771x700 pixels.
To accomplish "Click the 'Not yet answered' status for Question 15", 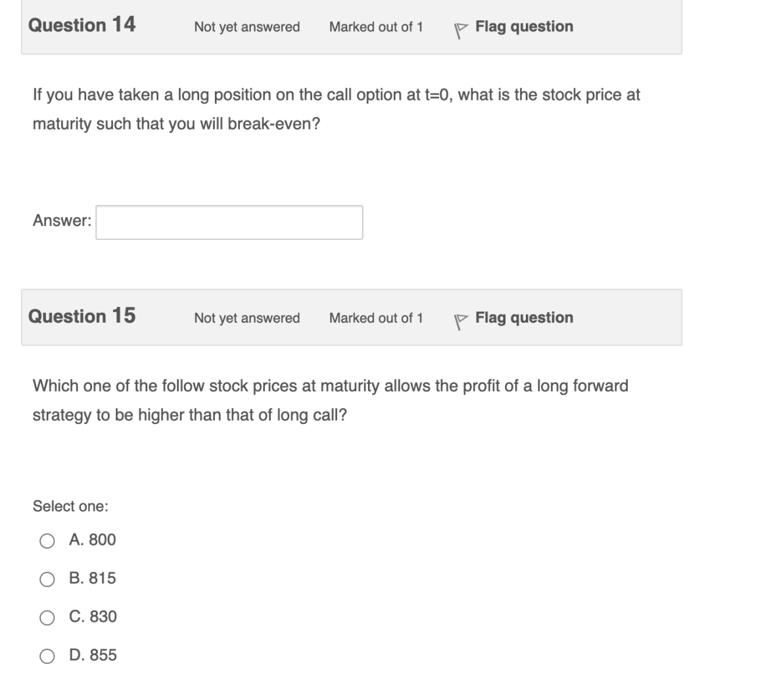I will tap(246, 318).
